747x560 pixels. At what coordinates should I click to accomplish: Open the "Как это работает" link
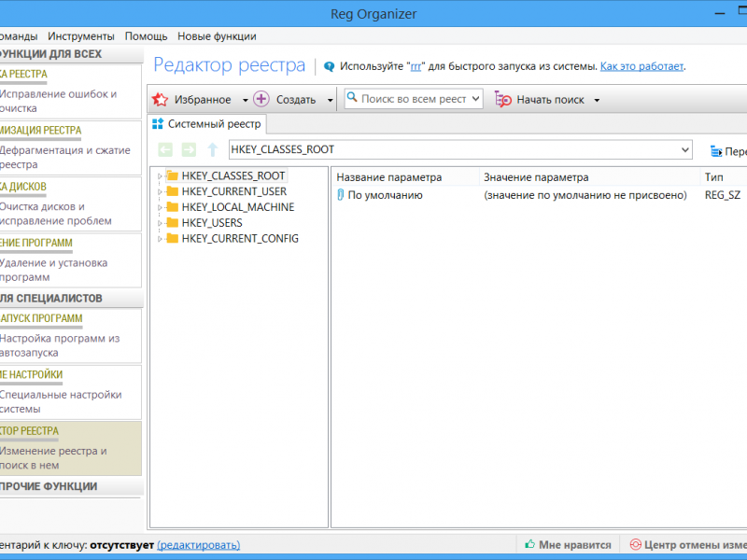pos(641,66)
